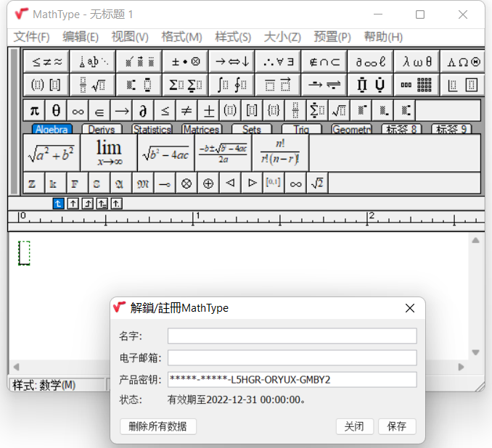
Task: Open the summation templates palette
Action: 186,85
